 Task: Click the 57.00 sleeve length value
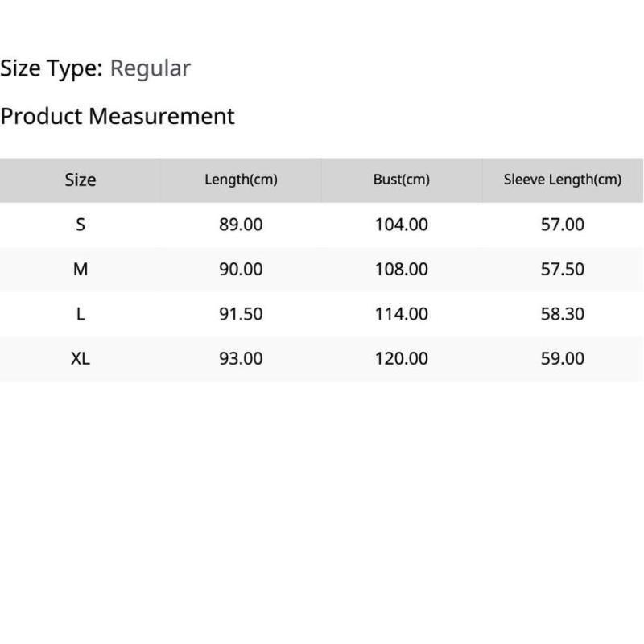tap(562, 225)
